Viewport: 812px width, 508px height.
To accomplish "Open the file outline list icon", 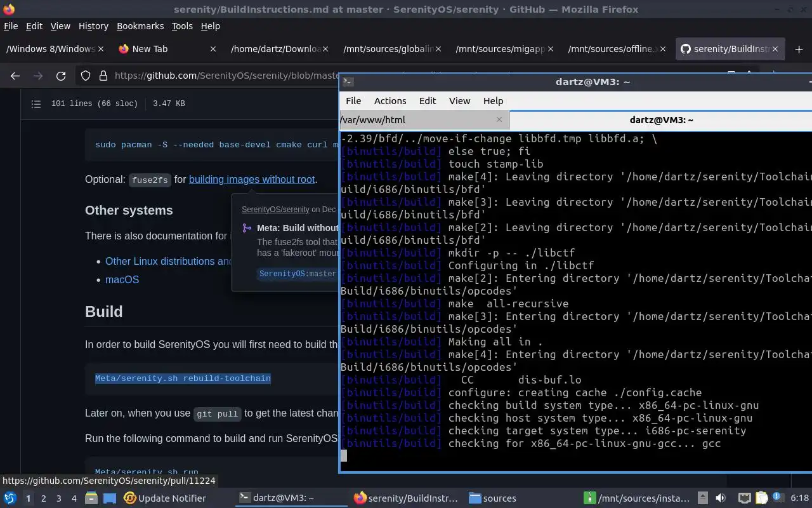I will point(36,104).
